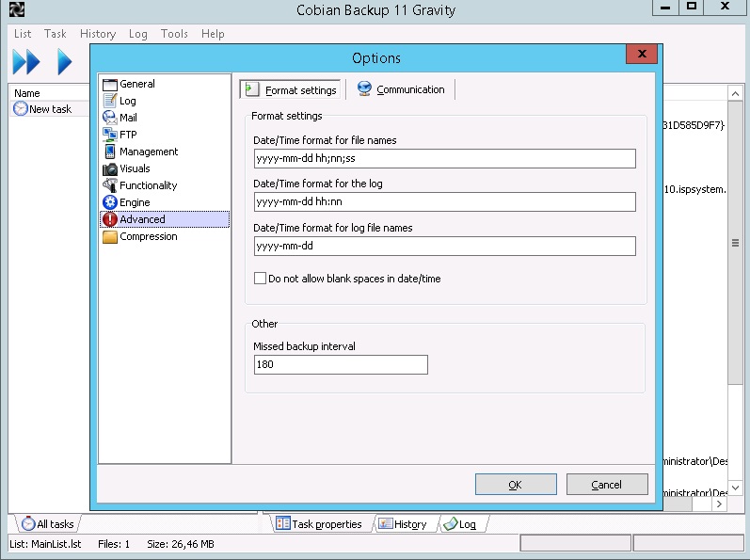Open the Task menu

56,34
